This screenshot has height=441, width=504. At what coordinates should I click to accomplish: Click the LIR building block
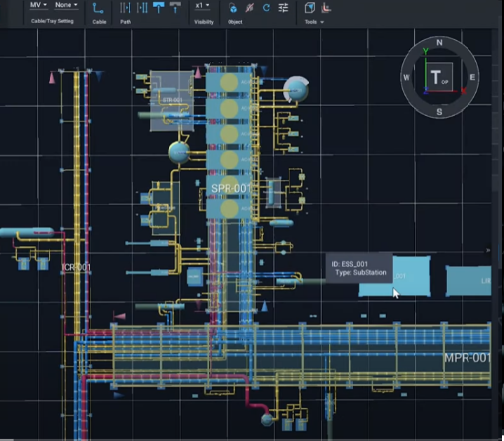pos(469,281)
